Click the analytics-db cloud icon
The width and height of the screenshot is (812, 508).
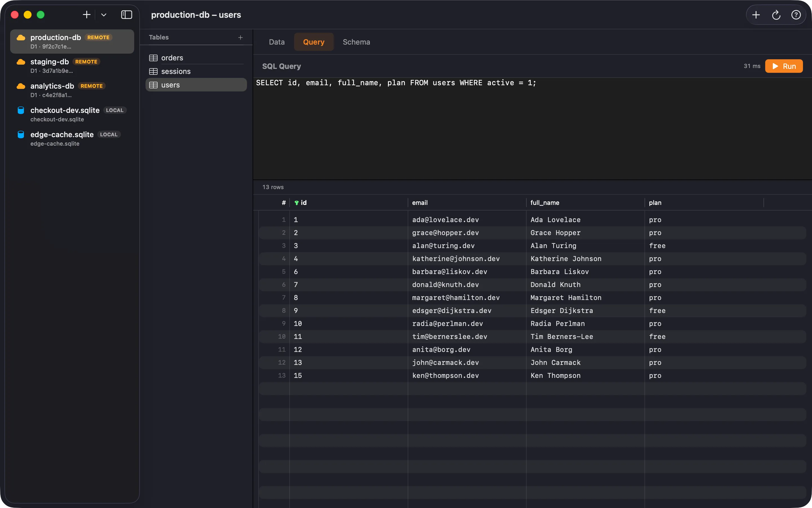pos(21,86)
